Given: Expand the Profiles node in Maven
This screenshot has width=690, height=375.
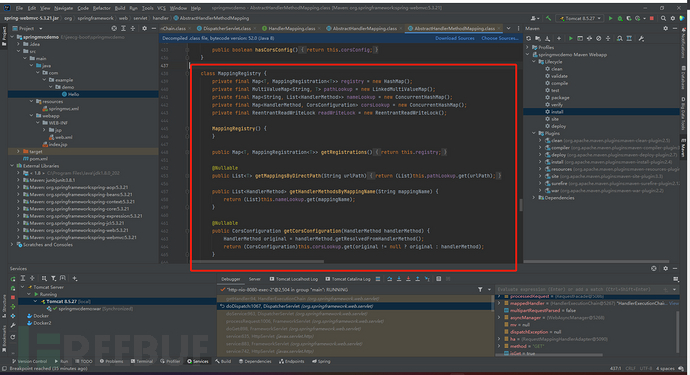Looking at the screenshot, I should pos(528,47).
